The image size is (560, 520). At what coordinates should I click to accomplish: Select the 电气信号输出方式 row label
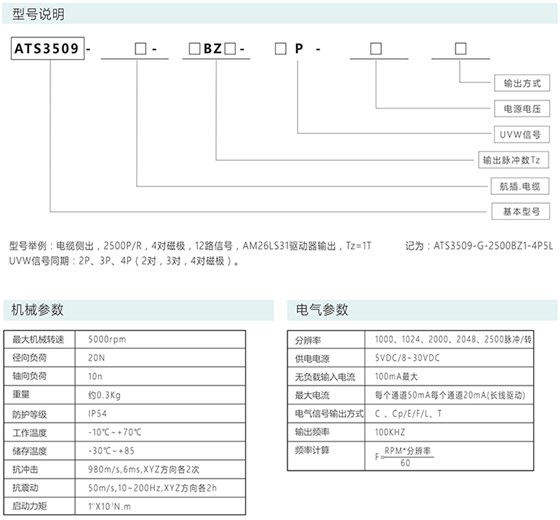329,414
